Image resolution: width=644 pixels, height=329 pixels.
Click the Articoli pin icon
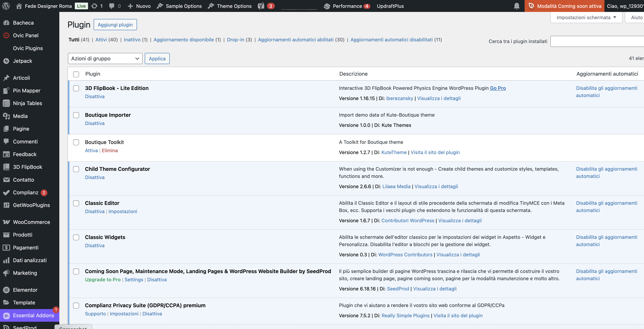(x=6, y=78)
